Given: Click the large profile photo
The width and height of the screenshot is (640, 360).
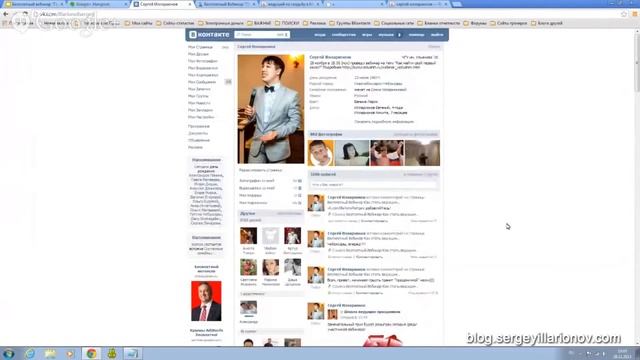Looking at the screenshot, I should tap(271, 109).
